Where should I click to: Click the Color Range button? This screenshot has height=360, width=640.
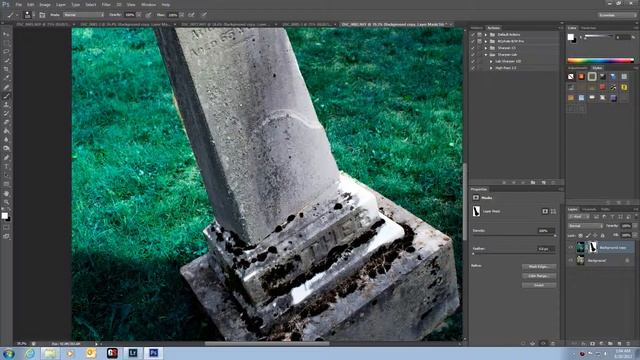(x=539, y=276)
